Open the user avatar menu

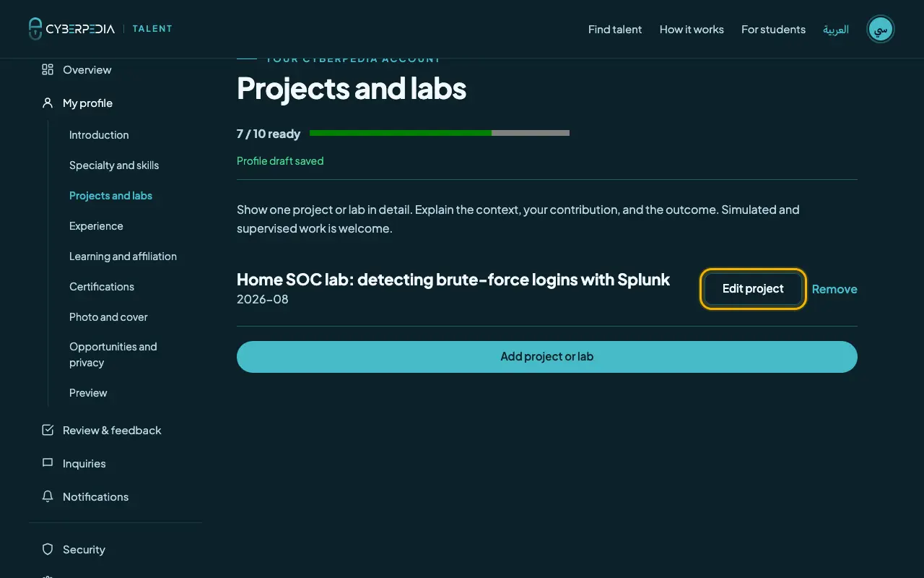(880, 29)
